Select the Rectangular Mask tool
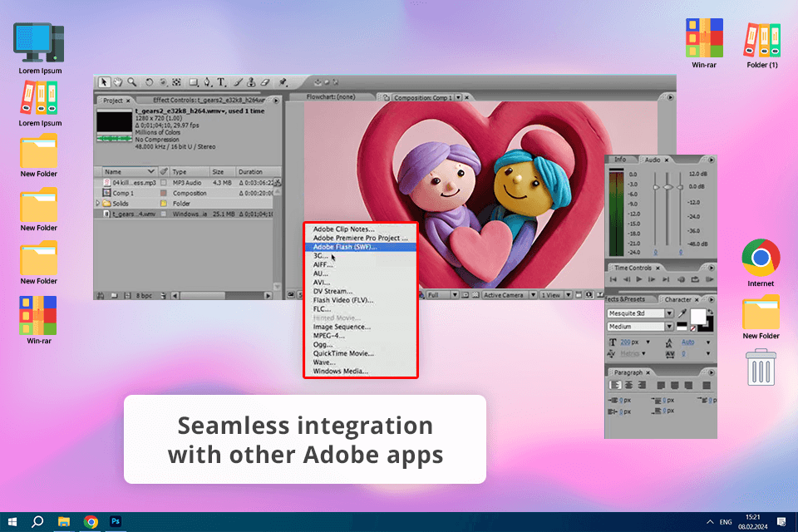 coord(194,82)
